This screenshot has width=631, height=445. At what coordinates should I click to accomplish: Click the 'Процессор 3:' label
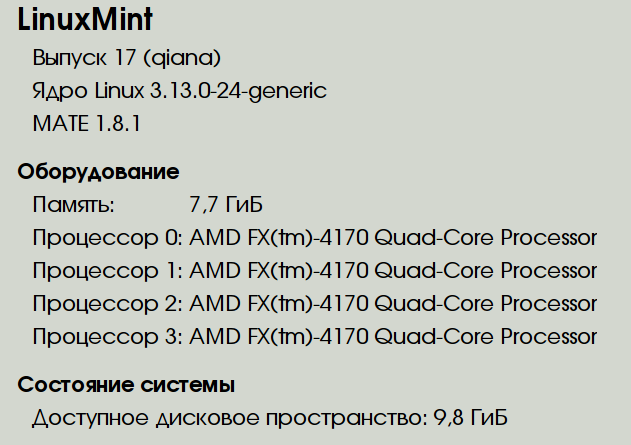[x=107, y=336]
